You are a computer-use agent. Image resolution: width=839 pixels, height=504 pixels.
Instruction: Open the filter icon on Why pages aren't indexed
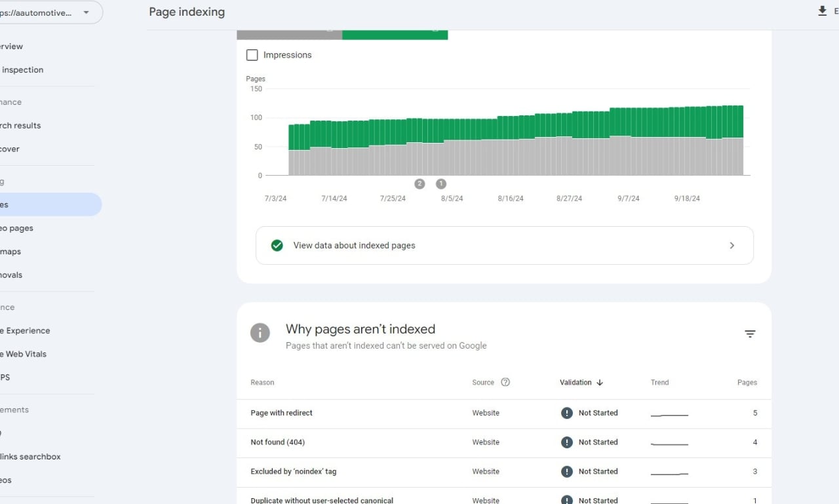[x=750, y=334]
